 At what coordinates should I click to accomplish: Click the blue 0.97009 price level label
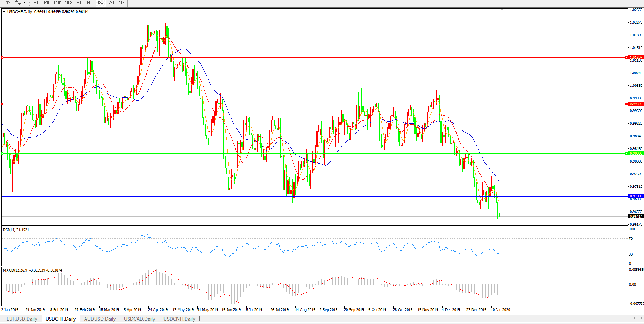click(636, 196)
